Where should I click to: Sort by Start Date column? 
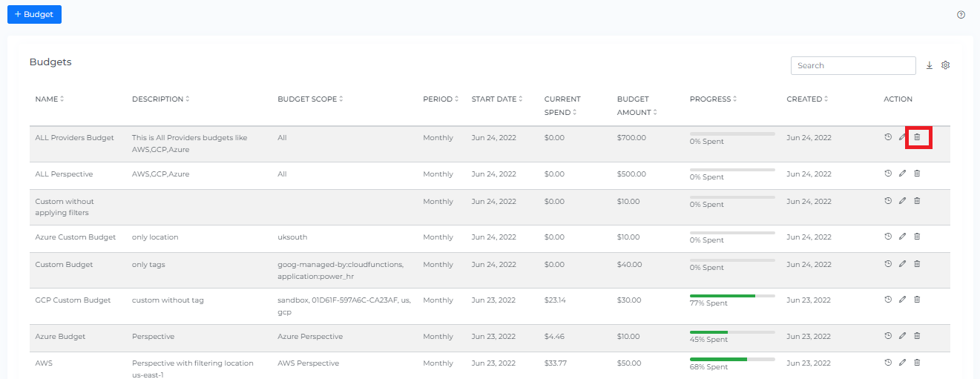tap(497, 99)
